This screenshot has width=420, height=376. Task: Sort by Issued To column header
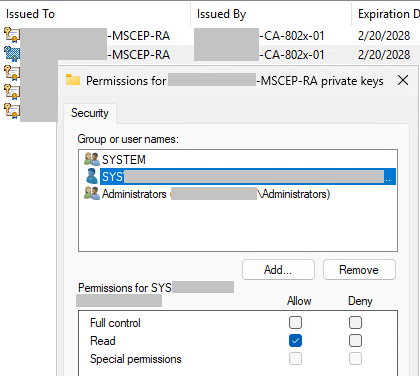coord(30,14)
